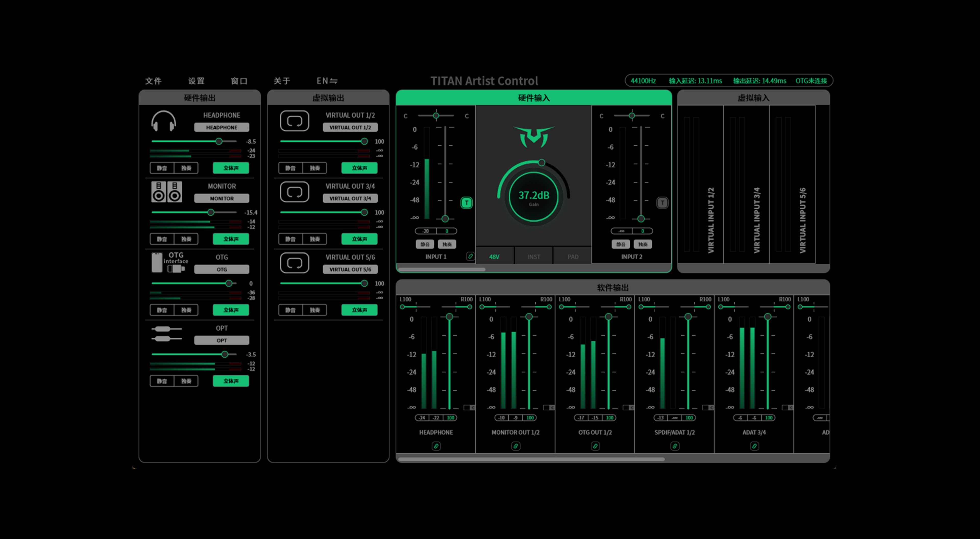Screen dimensions: 980x539
Task: Select the VIRTUAL INPUT 1/2 column
Action: 700,185
